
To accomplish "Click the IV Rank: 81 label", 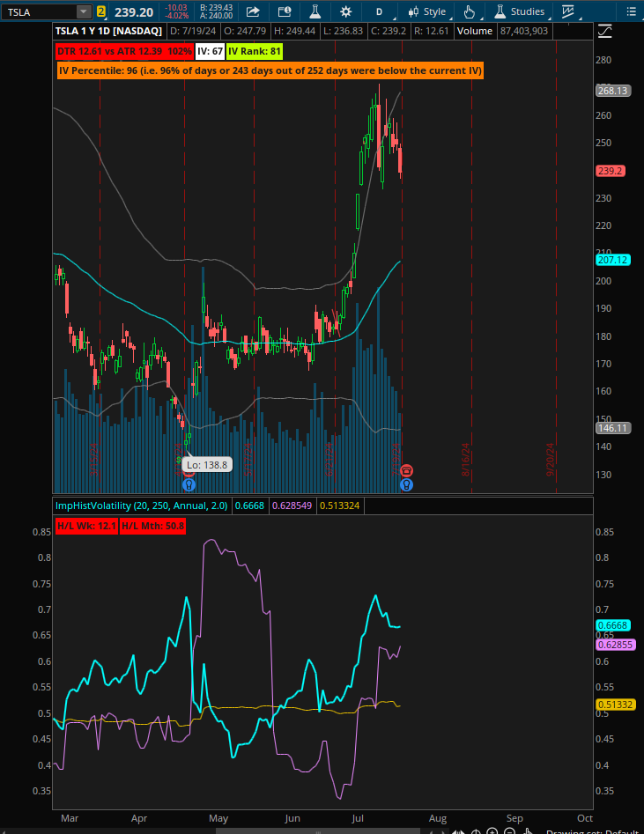I will (x=255, y=52).
